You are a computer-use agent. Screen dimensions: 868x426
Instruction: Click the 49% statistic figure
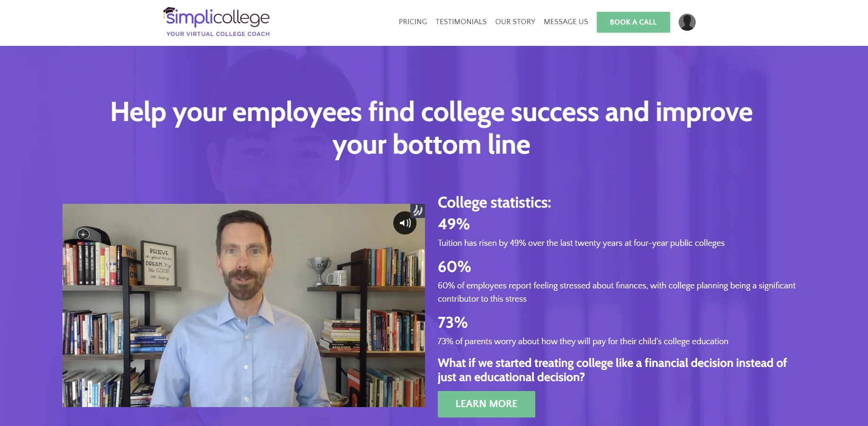point(453,224)
